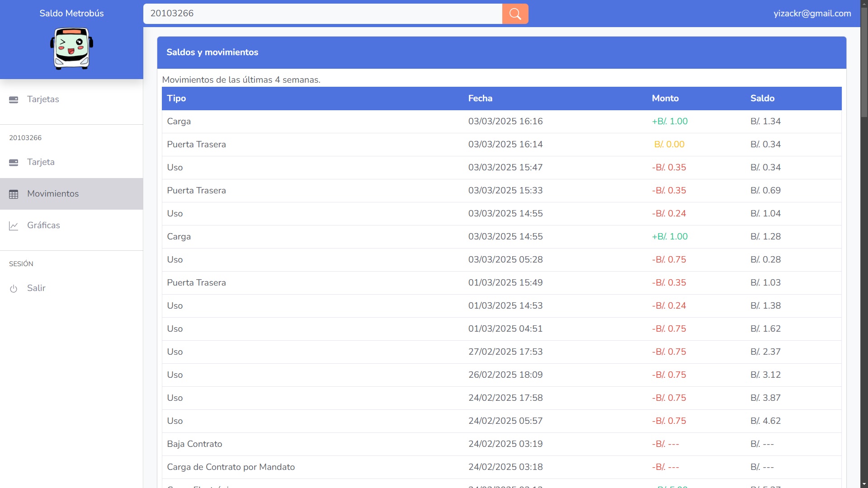Viewport: 868px width, 488px height.
Task: Click date 01/03/2025 14:53
Action: tap(505, 305)
